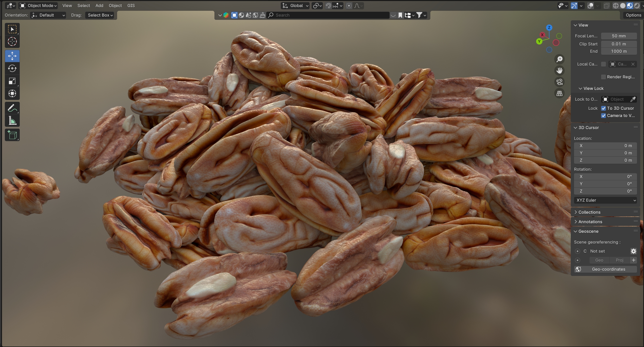Toggle camera view with camera icon
The height and width of the screenshot is (347, 644).
pos(559,82)
